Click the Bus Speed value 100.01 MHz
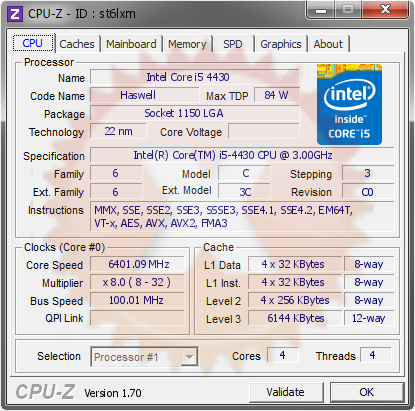Viewport: 415px width, 411px height. (x=137, y=301)
